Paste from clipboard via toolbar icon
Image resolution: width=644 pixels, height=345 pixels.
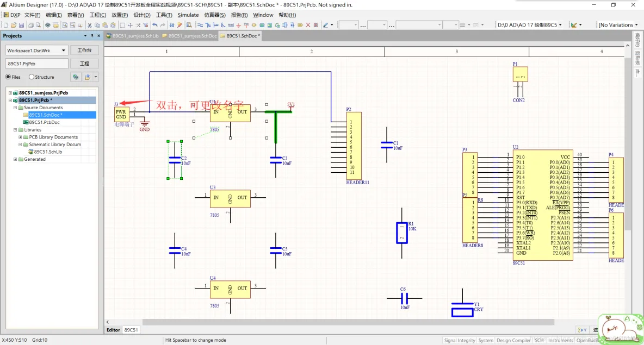105,25
